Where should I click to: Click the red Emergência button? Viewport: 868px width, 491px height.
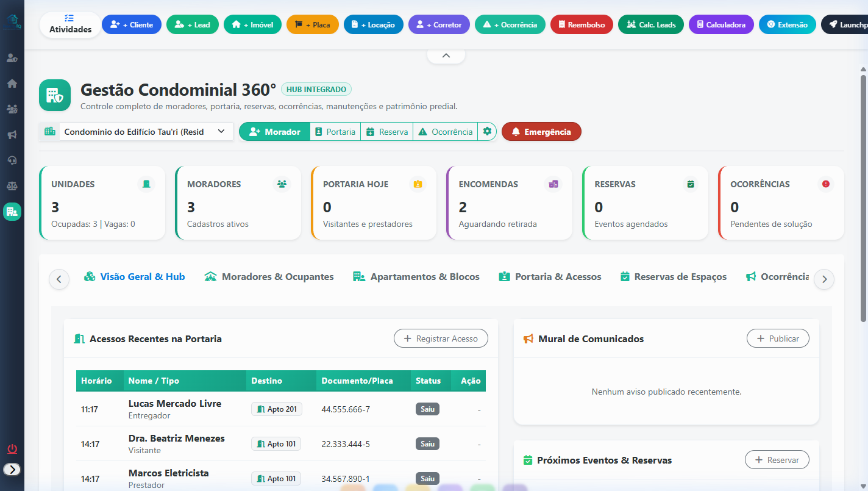point(541,132)
